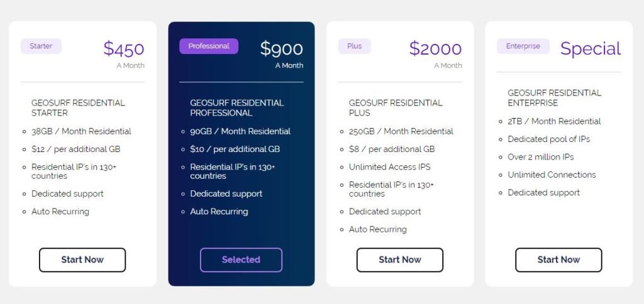The width and height of the screenshot is (644, 304).
Task: Click the Geosurf Residential Starter heading
Action: click(x=78, y=108)
